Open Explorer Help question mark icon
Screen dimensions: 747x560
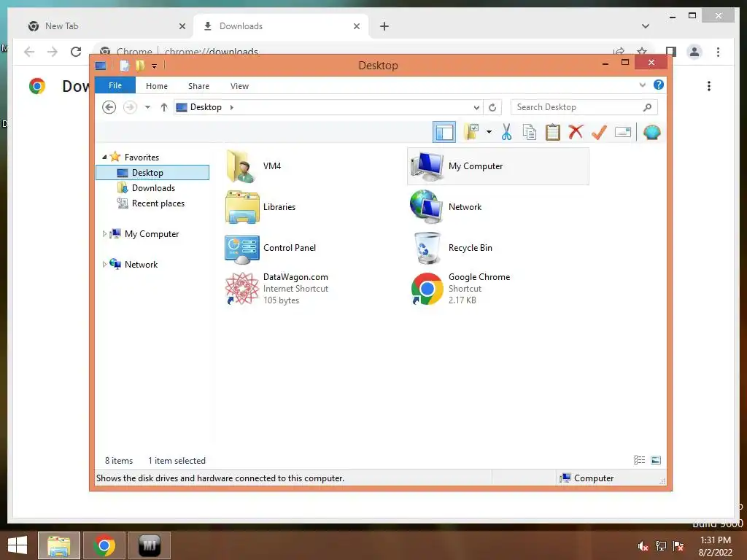click(x=659, y=85)
